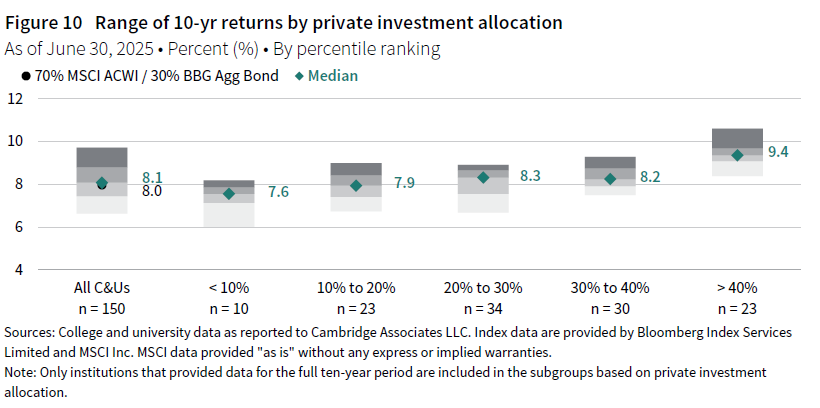
Task: Click the lightest bottom bar of < 10% group
Action: (x=229, y=215)
